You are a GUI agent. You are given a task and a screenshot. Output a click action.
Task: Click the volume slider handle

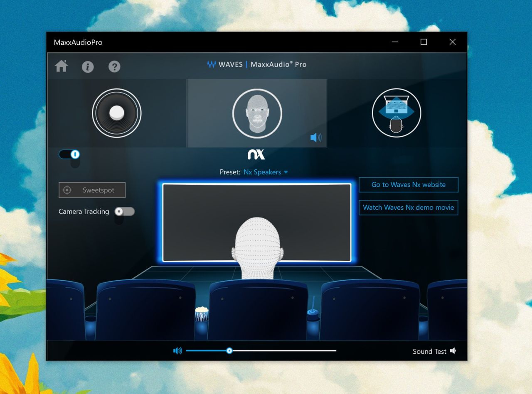click(x=229, y=351)
